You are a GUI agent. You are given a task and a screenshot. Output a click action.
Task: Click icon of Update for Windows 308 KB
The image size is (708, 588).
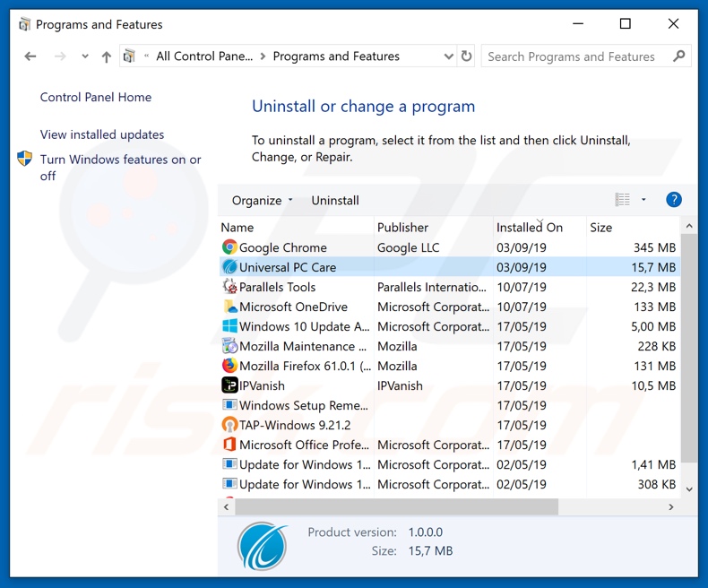tap(229, 484)
